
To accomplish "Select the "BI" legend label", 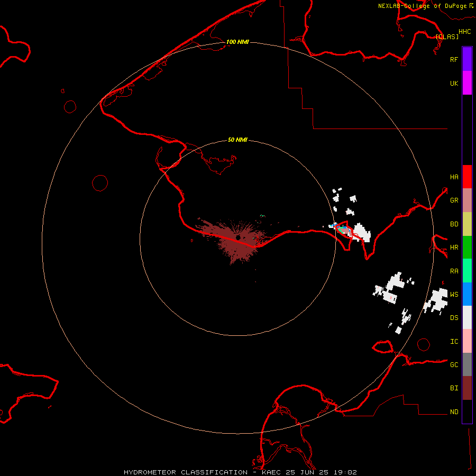I will click(x=454, y=388).
